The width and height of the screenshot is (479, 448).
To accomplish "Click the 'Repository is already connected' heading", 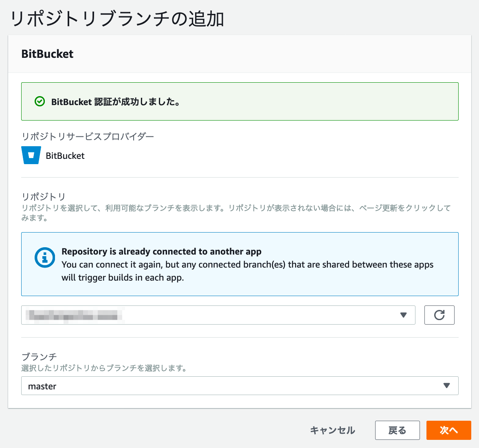I will point(161,251).
